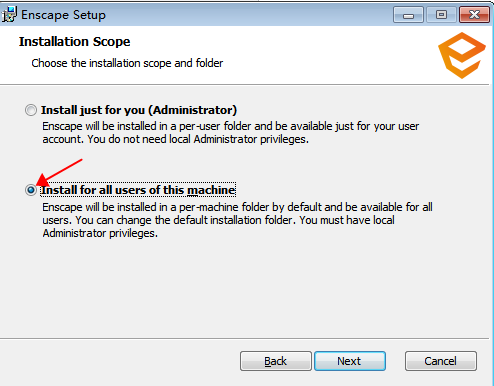Minimize the Enscape Setup window
494x386 pixels.
coord(408,15)
